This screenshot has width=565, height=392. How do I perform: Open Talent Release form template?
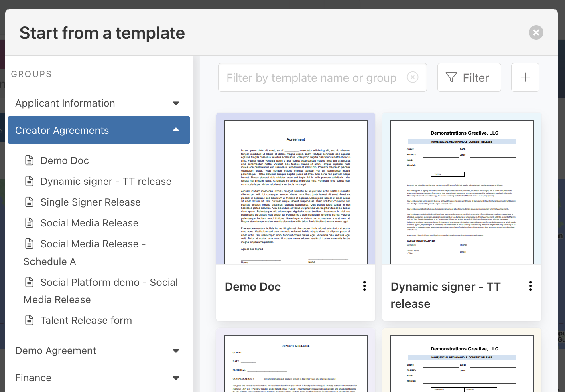86,320
